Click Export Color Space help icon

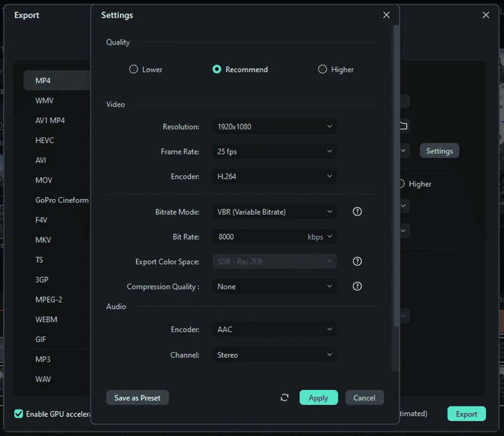(x=357, y=261)
